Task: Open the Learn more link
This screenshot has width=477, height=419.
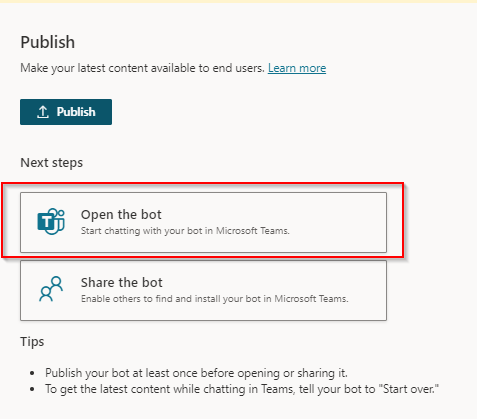Action: (x=297, y=68)
